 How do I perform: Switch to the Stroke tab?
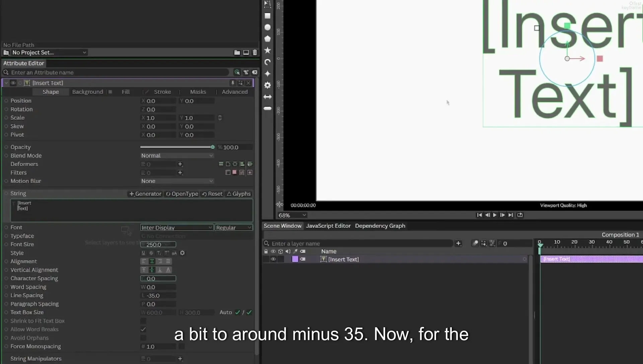(x=162, y=92)
